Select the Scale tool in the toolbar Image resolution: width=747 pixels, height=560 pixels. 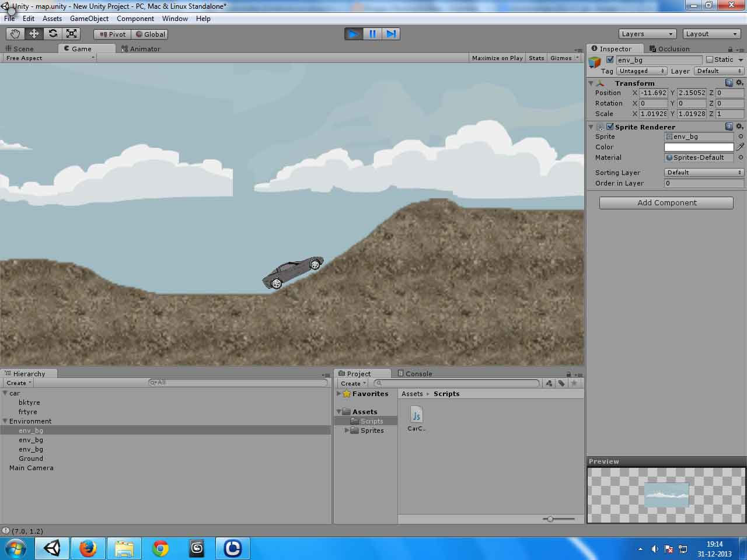(x=71, y=34)
